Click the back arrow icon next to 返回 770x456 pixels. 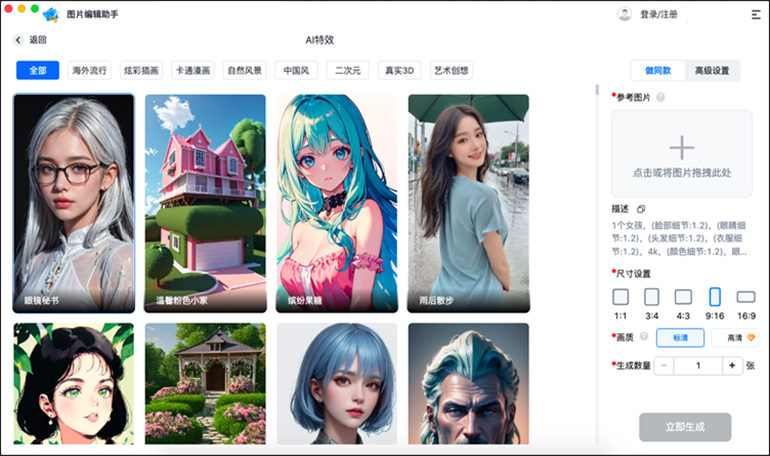(x=18, y=40)
